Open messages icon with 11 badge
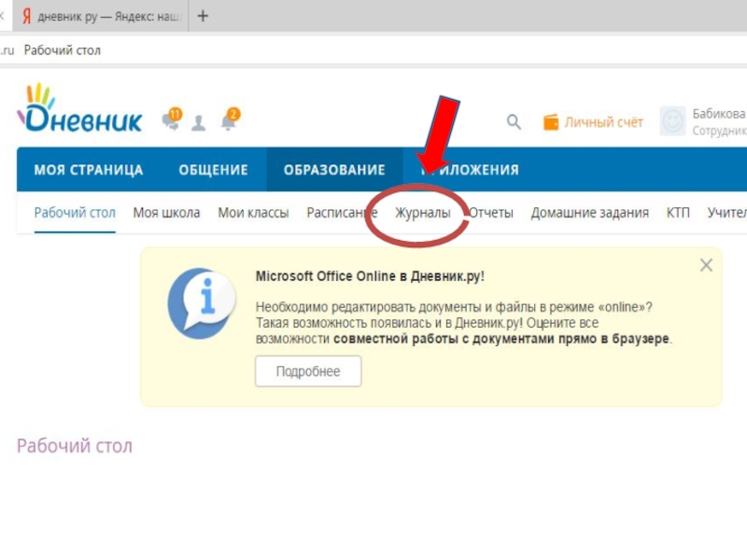 [172, 119]
